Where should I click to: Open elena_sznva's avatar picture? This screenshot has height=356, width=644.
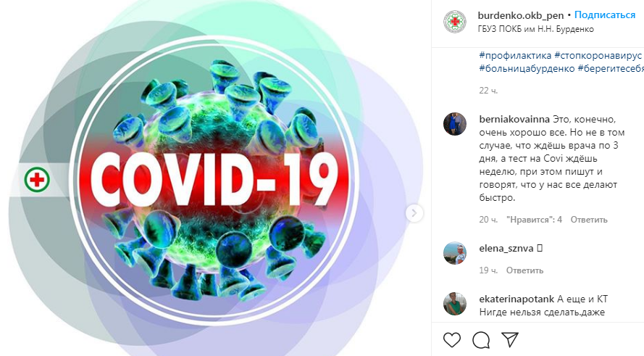tap(455, 253)
